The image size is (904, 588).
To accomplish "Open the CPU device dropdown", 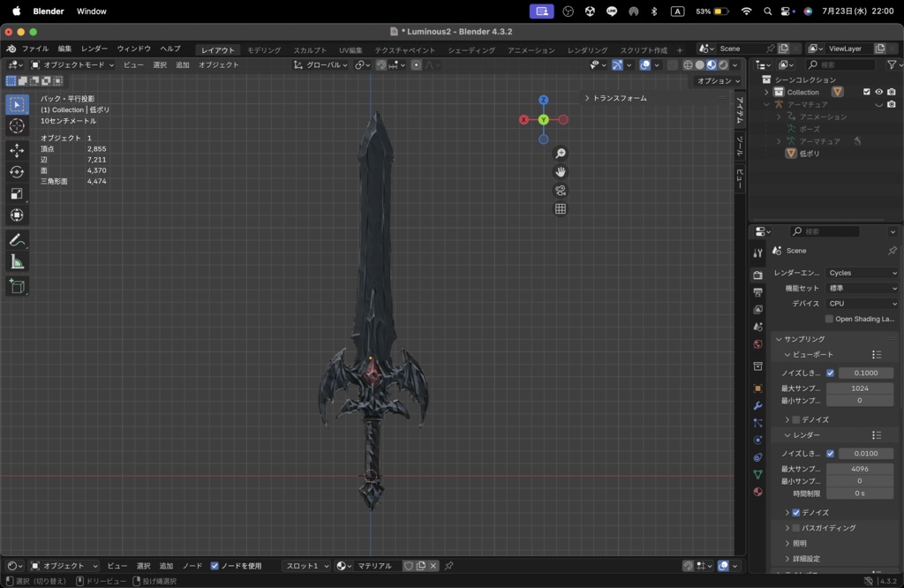I will tap(862, 303).
